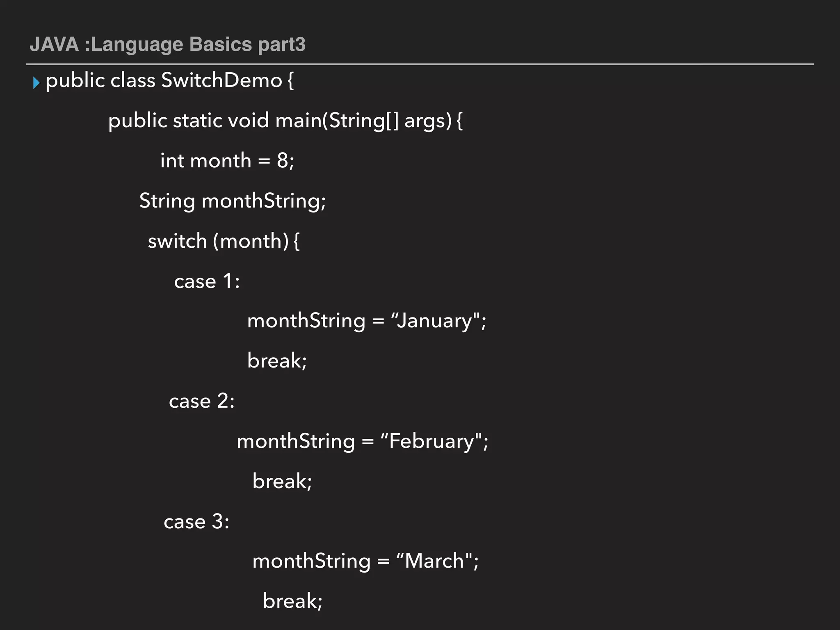Image resolution: width=840 pixels, height=630 pixels.
Task: Click the monthString = "March"; assignment line
Action: point(365,561)
